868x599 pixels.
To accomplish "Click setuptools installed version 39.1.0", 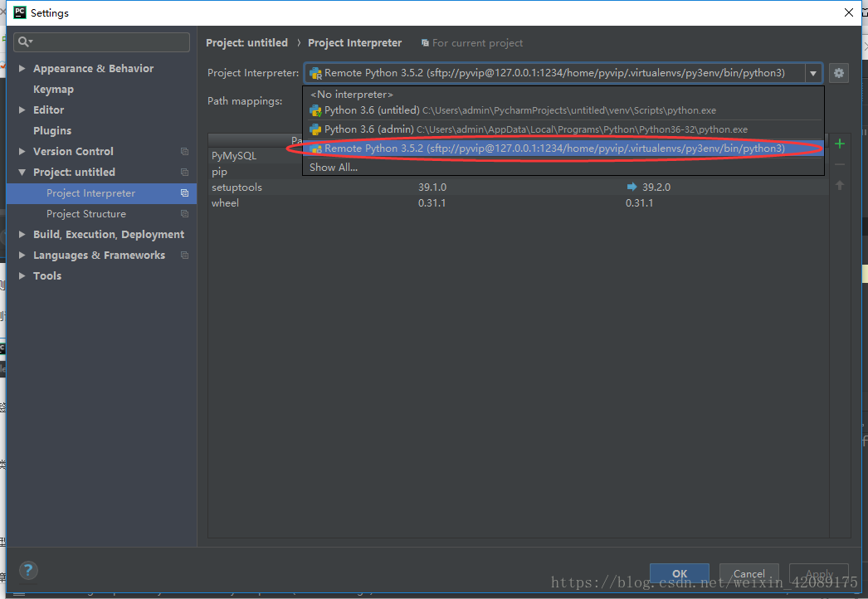I will click(432, 187).
